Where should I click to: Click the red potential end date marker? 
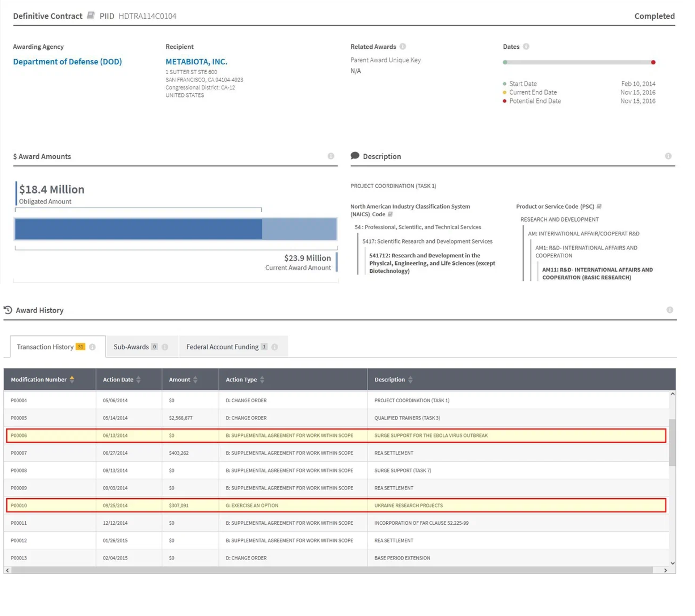coord(653,62)
